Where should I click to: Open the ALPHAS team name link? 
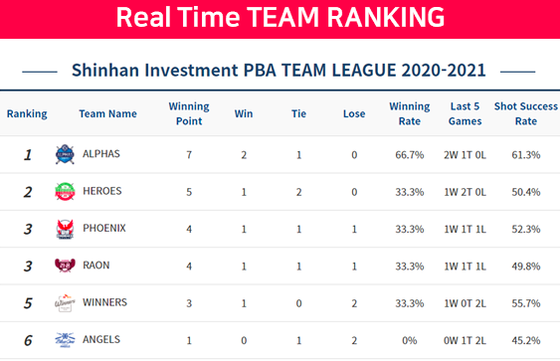click(101, 154)
